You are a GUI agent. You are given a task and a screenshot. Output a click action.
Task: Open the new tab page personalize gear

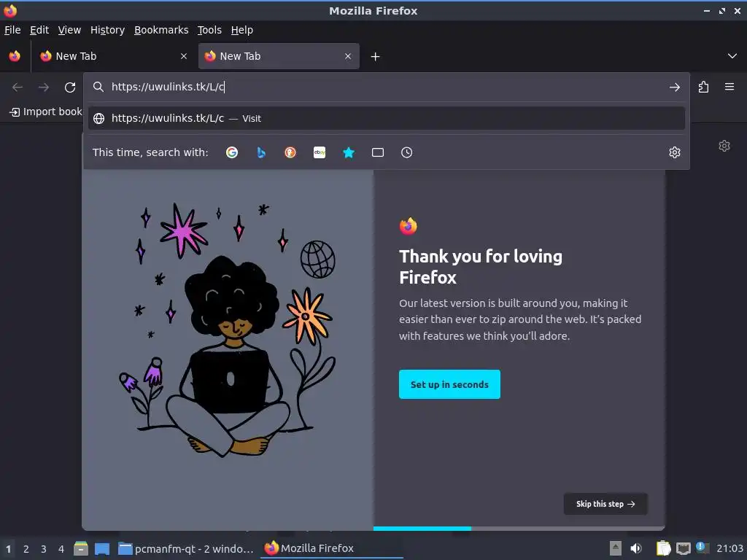click(724, 146)
